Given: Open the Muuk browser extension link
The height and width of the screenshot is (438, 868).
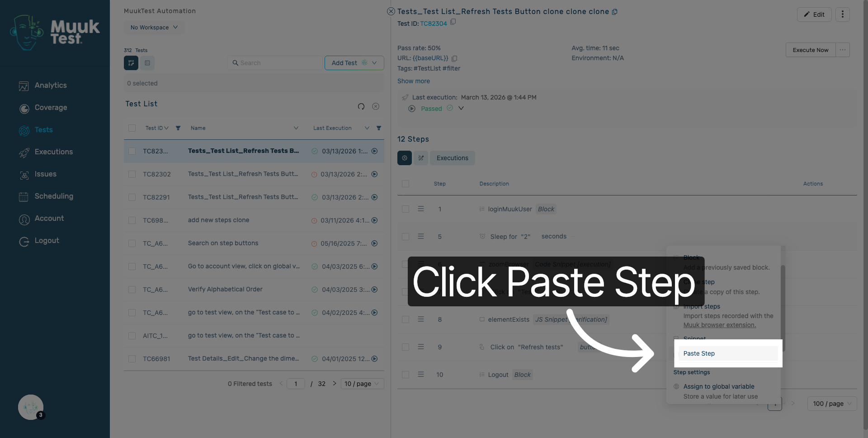Looking at the screenshot, I should [x=720, y=325].
